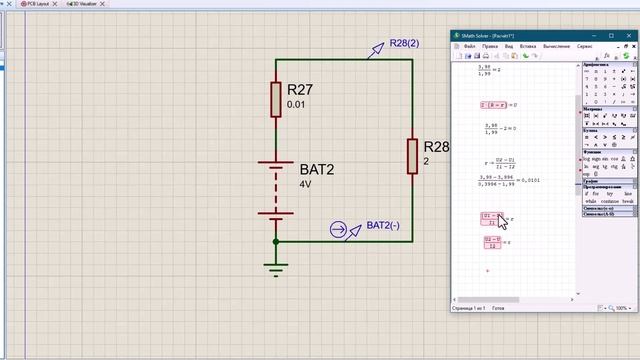This screenshot has width=640, height=360.
Task: Insert greater-or-equal sign from Булева panel
Action: click(x=623, y=137)
